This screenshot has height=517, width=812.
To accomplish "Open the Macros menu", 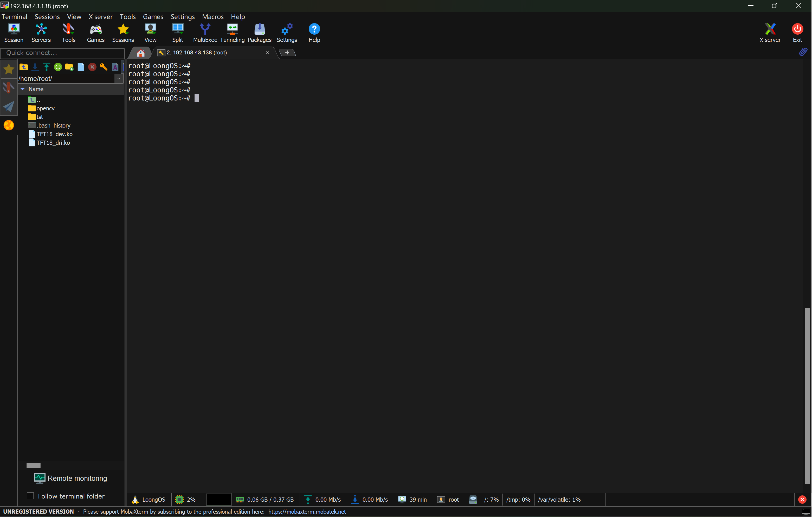I will click(212, 17).
